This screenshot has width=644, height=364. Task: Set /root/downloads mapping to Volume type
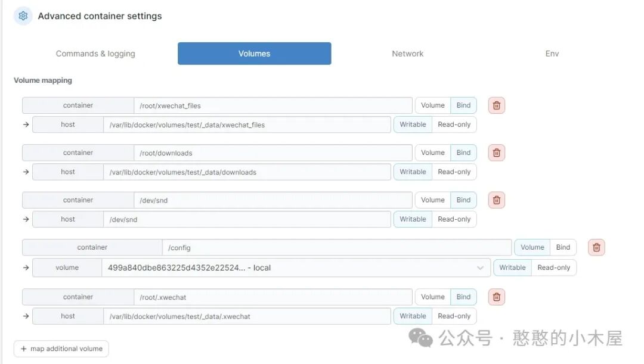tap(432, 153)
